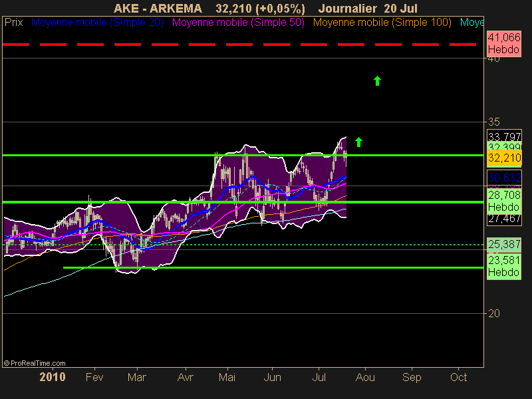Click the AKE - ARKEMA chart title

158,9
